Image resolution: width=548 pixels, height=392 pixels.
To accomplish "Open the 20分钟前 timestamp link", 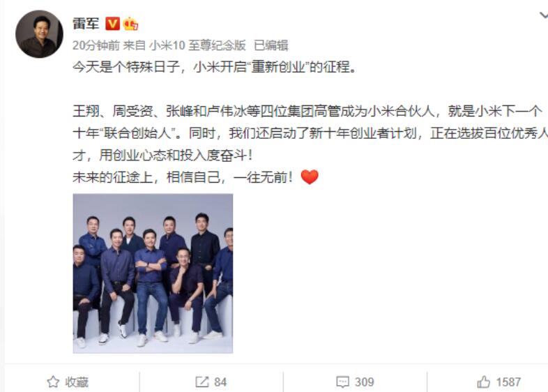I will coord(96,45).
